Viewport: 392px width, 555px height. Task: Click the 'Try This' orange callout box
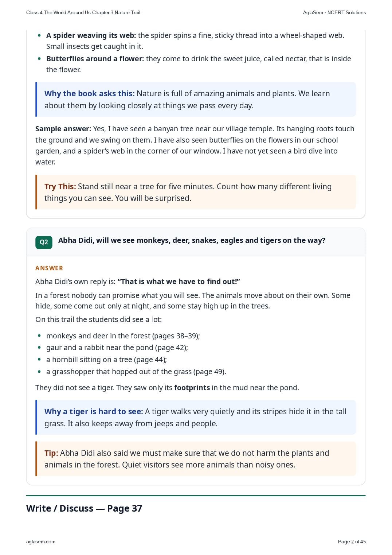pyautogui.click(x=196, y=192)
